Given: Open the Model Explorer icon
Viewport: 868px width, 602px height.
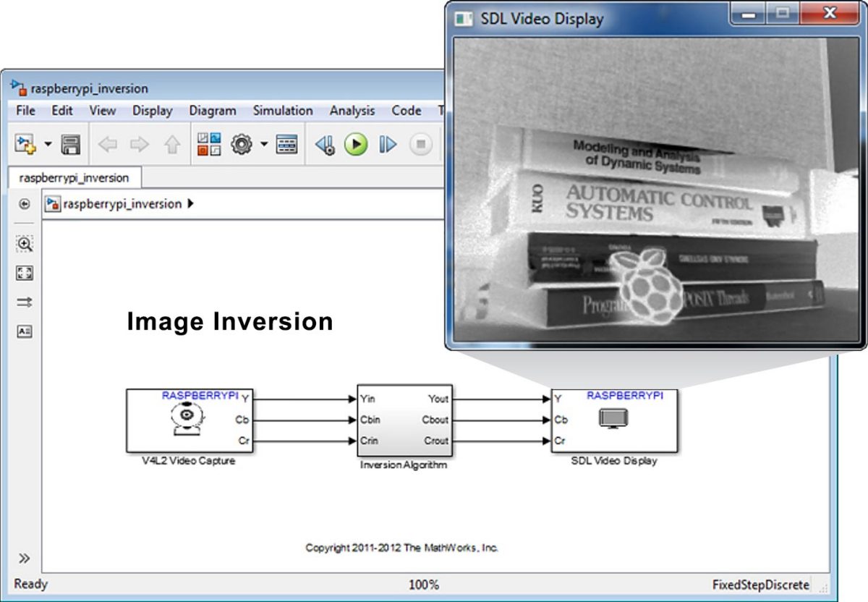Looking at the screenshot, I should tap(287, 145).
